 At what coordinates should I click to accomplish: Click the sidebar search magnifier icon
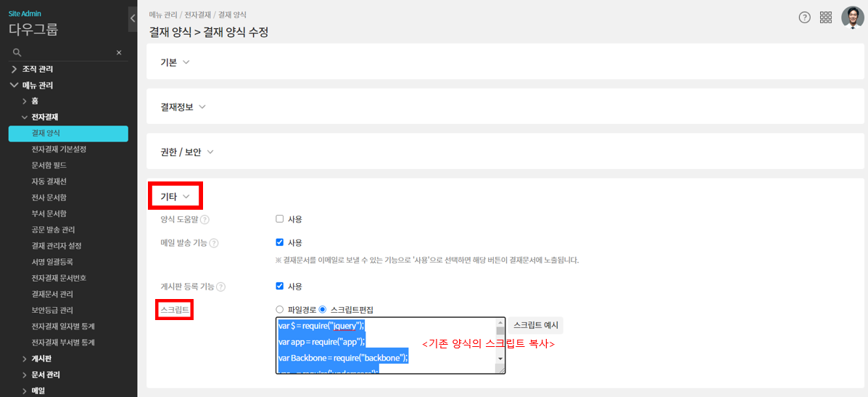coord(17,53)
